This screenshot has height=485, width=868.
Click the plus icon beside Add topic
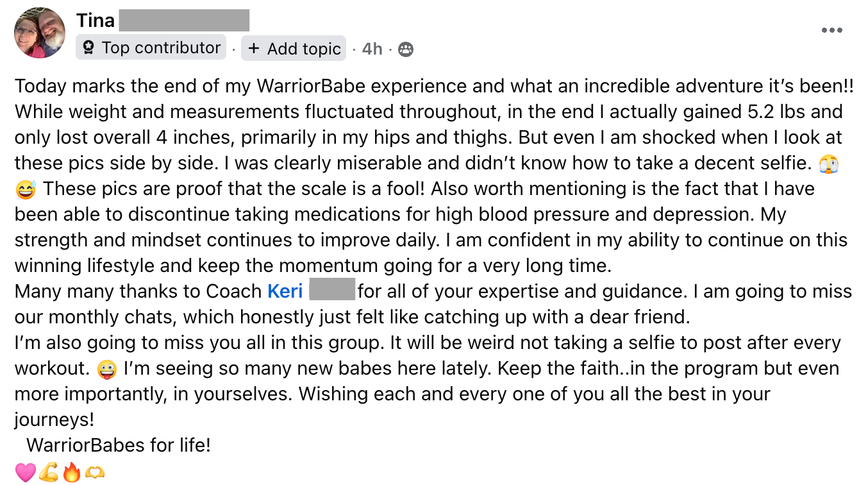pyautogui.click(x=254, y=48)
